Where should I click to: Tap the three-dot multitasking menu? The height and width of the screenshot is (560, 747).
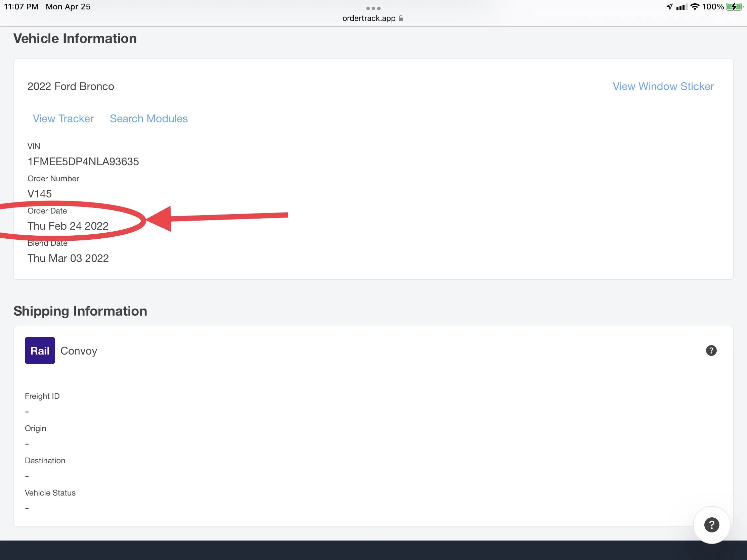[373, 8]
